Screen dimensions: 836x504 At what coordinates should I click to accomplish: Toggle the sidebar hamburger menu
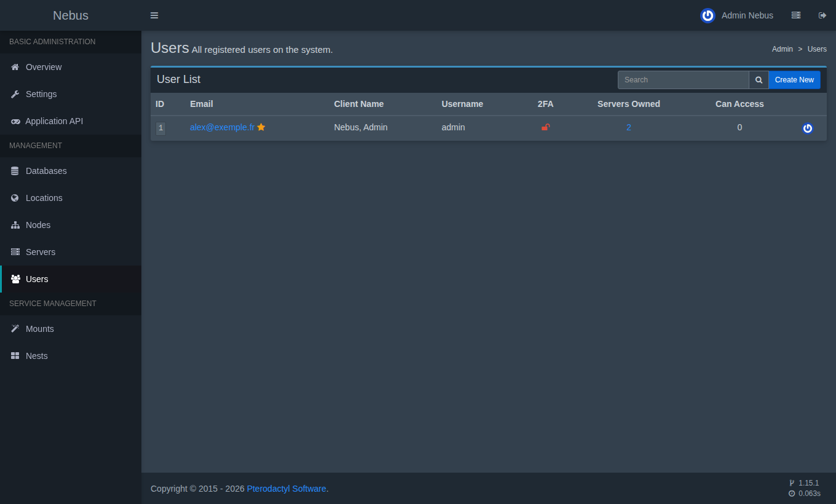point(154,15)
